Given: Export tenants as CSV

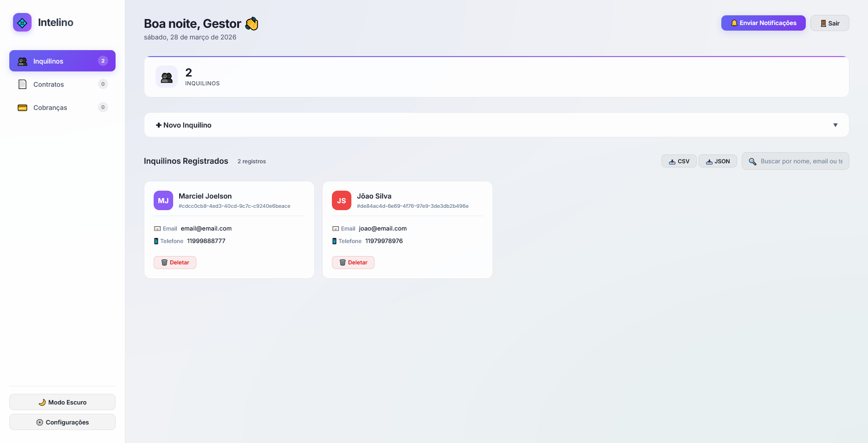Looking at the screenshot, I should point(679,161).
